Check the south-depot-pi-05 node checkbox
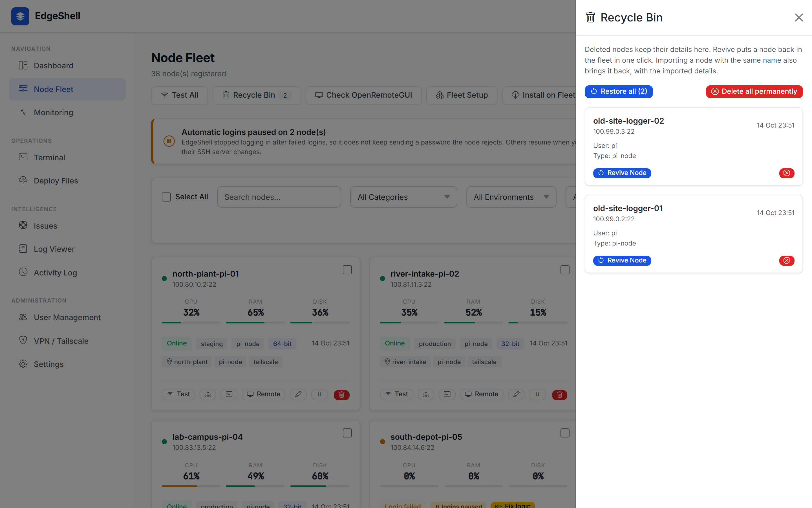Screen dimensions: 812x508 (565, 433)
